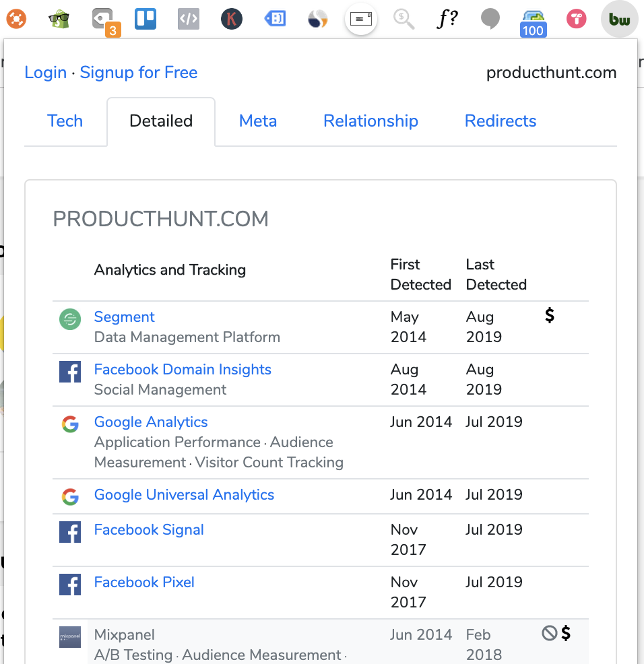Click the dollar sign in the Segment row
This screenshot has width=644, height=664.
[550, 315]
